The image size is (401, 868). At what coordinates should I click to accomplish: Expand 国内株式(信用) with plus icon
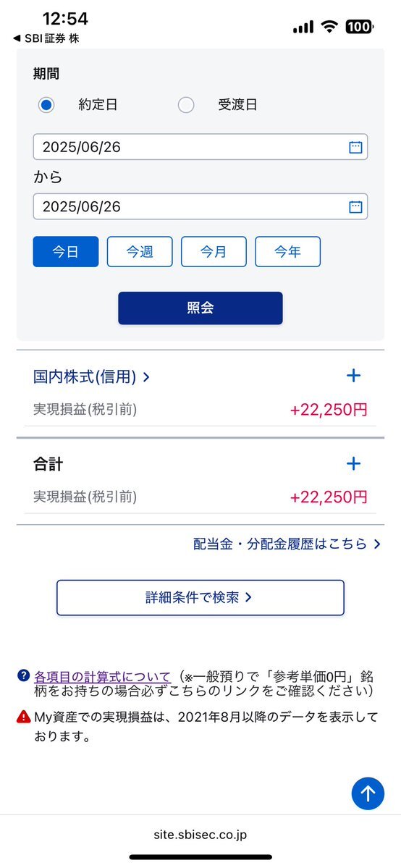point(353,376)
